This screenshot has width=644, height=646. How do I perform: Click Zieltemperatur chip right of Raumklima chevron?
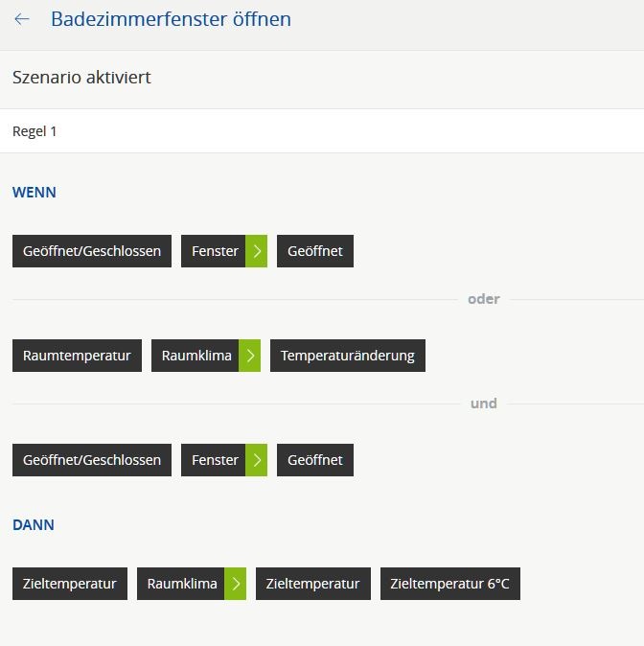coord(312,584)
